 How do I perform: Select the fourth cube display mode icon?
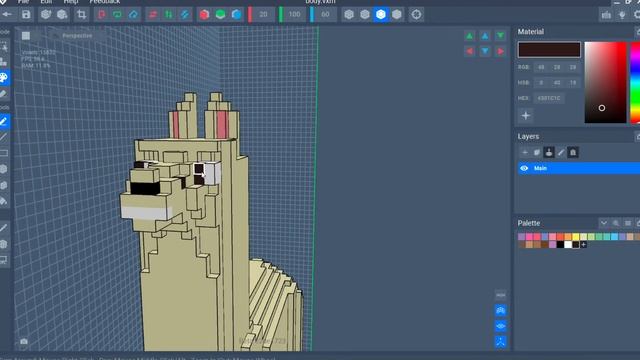[x=397, y=15]
